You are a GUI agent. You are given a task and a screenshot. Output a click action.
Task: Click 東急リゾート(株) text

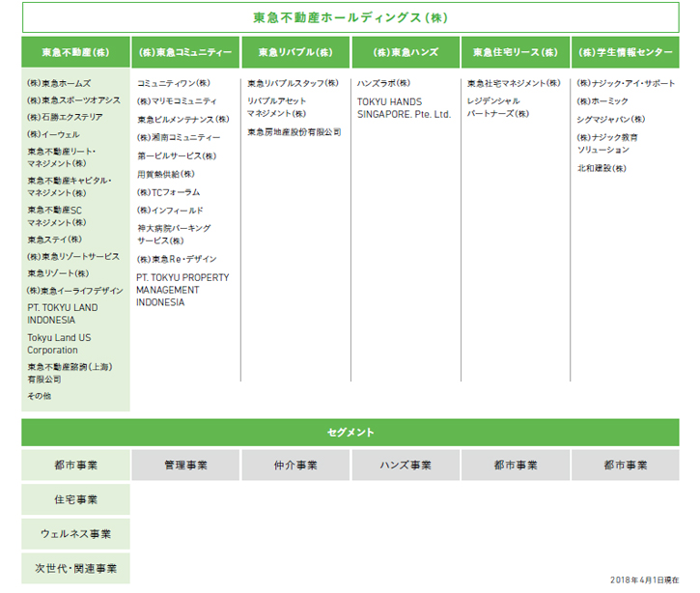pyautogui.click(x=58, y=273)
